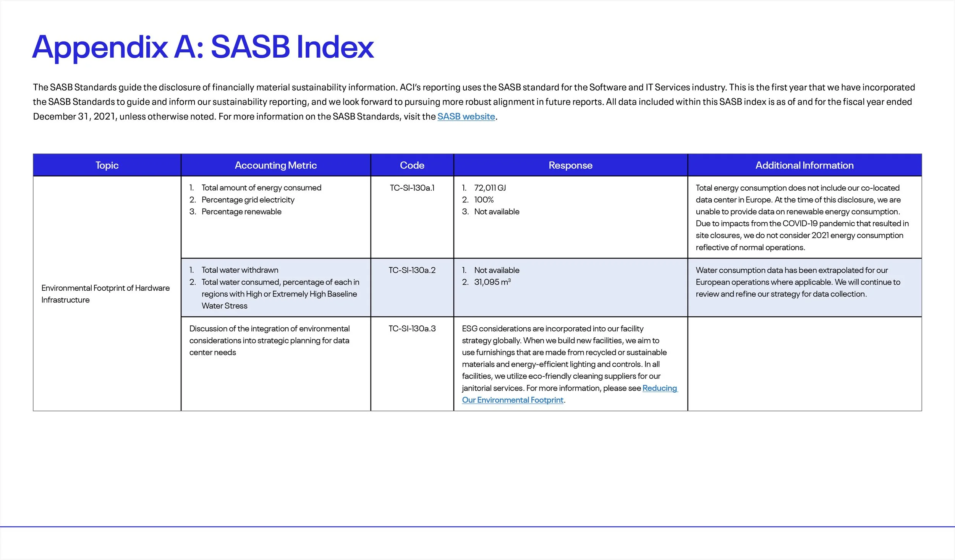Click the Accounting Metric column header
This screenshot has width=955, height=560.
[x=276, y=165]
